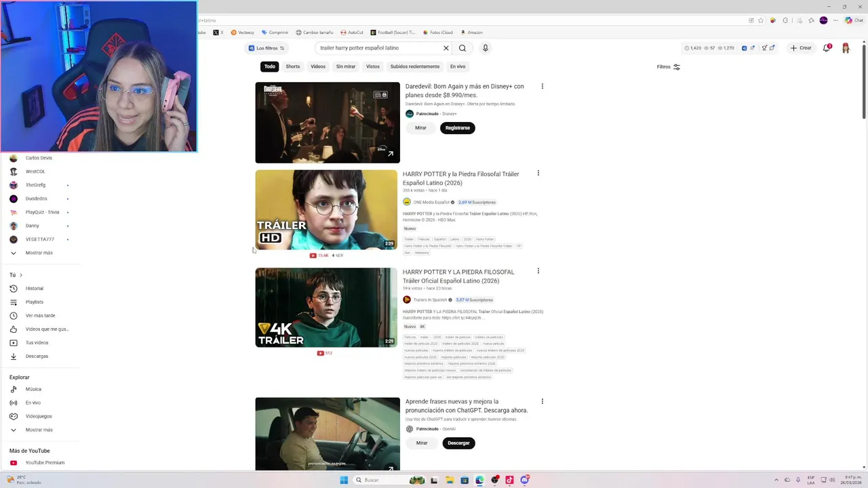
Task: Open Historial in the sidebar
Action: (35, 289)
